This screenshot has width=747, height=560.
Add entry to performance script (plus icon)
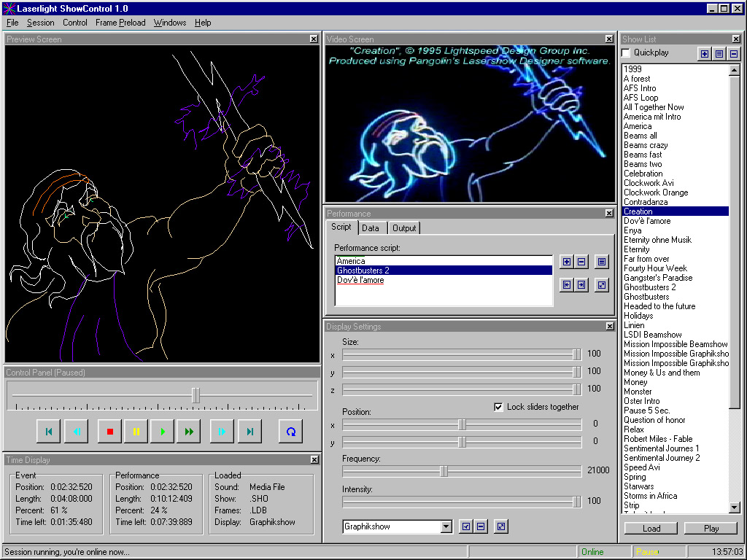coord(566,262)
